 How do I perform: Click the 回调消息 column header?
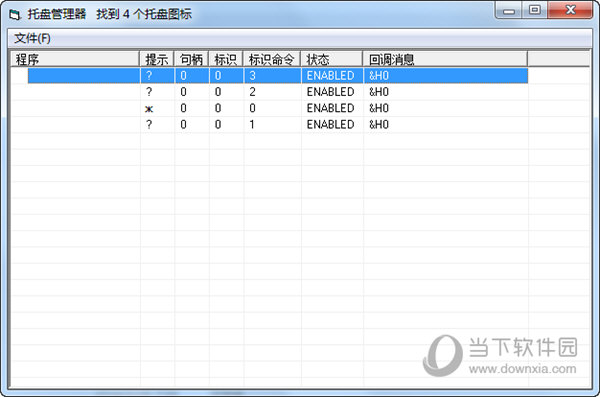[445, 59]
